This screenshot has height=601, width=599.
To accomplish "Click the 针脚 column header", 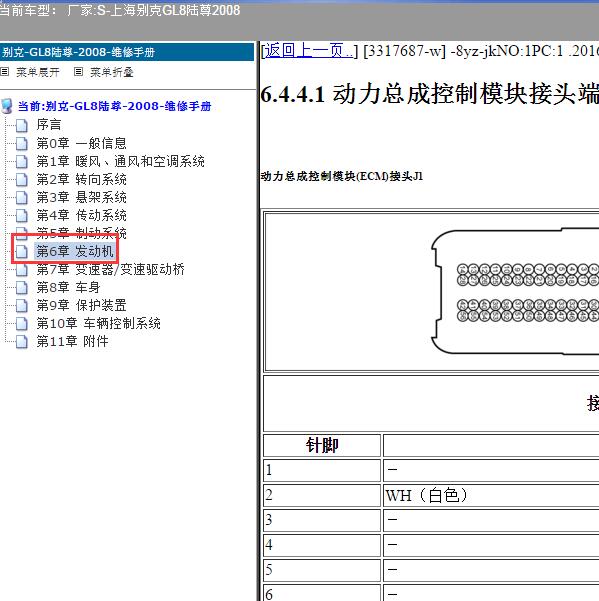I will coord(322,445).
